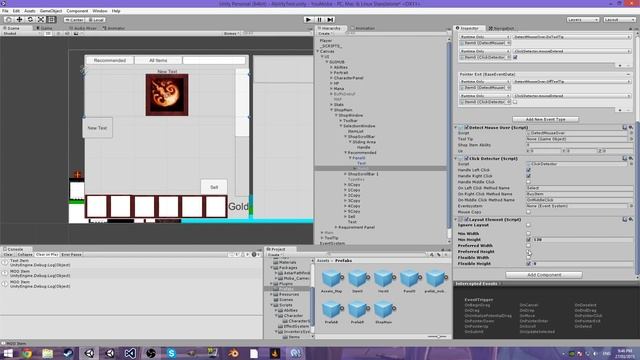Viewport: 640px width, 360px height.
Task: Click the Pause button
Action: (319, 20)
